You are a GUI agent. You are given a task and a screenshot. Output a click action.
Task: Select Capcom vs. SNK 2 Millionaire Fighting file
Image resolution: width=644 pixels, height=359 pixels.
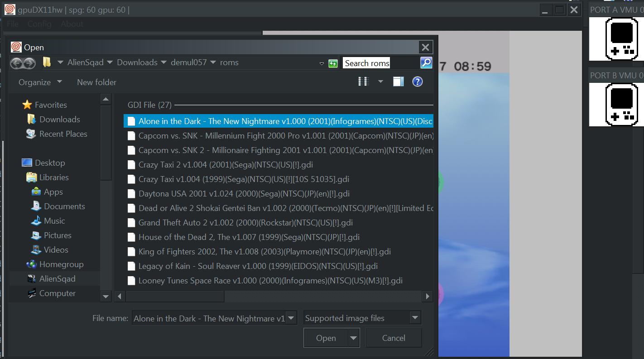tap(279, 150)
